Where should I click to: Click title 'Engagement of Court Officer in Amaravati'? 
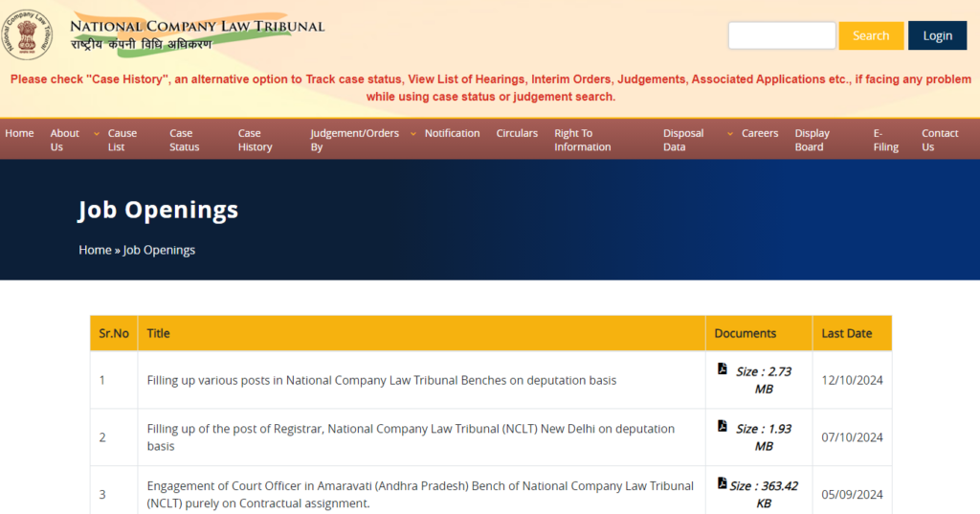click(x=420, y=495)
